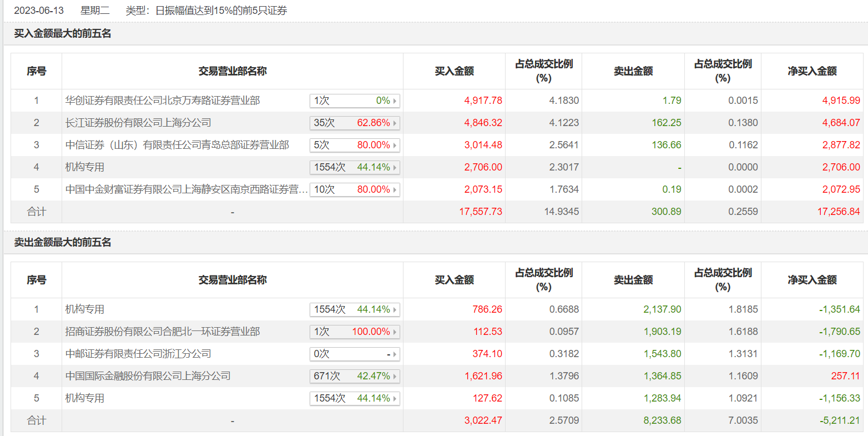Image resolution: width=868 pixels, height=436 pixels.
Task: Click the 2023-06-13 date at the top
Action: tap(39, 11)
